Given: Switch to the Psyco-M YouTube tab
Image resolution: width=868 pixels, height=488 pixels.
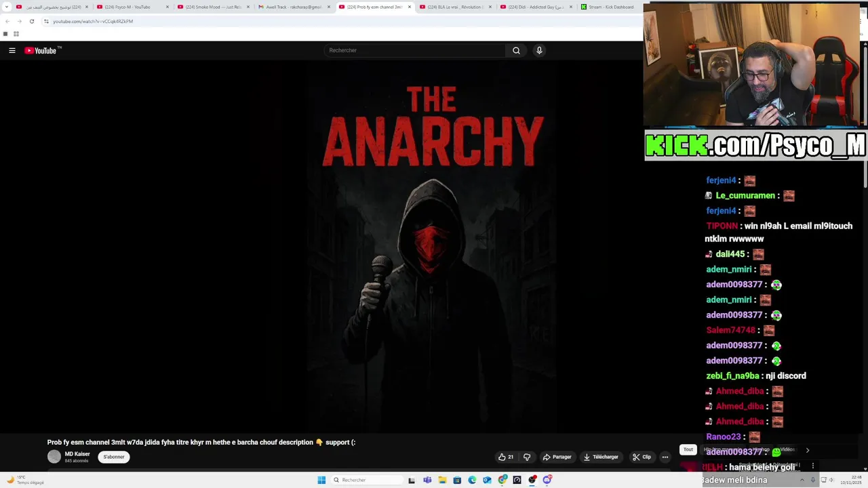Looking at the screenshot, I should tap(132, 7).
